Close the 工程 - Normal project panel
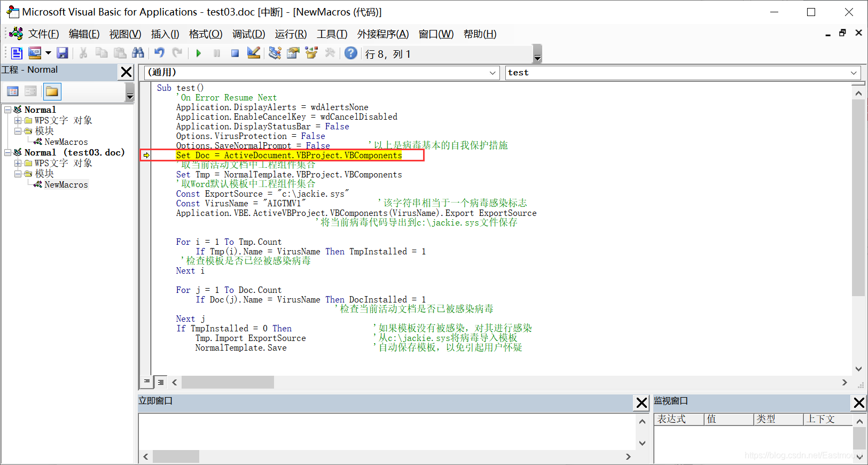Screen dimensions: 868x465 126,72
